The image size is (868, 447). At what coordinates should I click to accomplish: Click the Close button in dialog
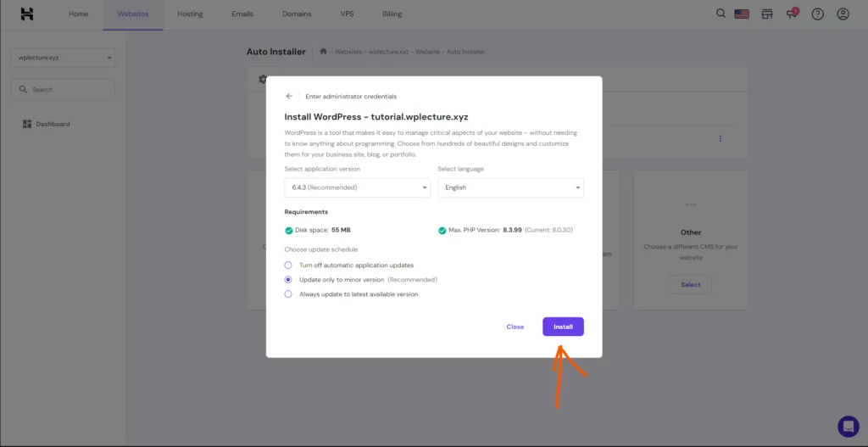tap(515, 327)
